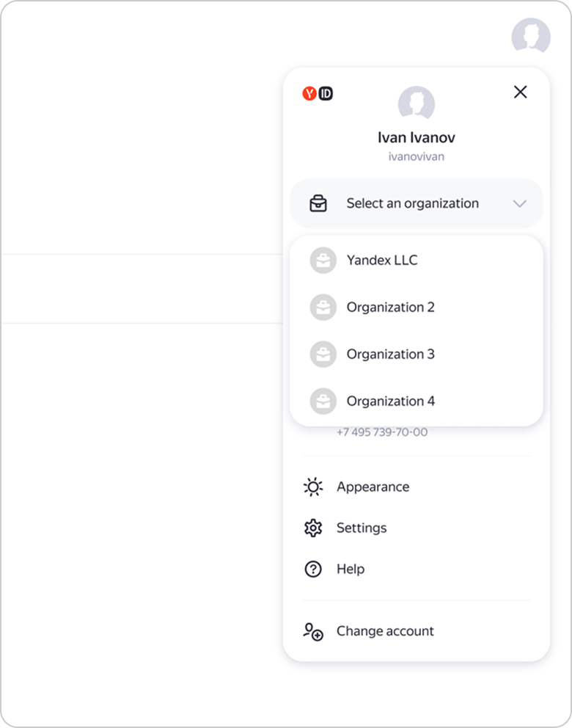Switch to Organization 4
The height and width of the screenshot is (728, 572).
click(x=390, y=401)
